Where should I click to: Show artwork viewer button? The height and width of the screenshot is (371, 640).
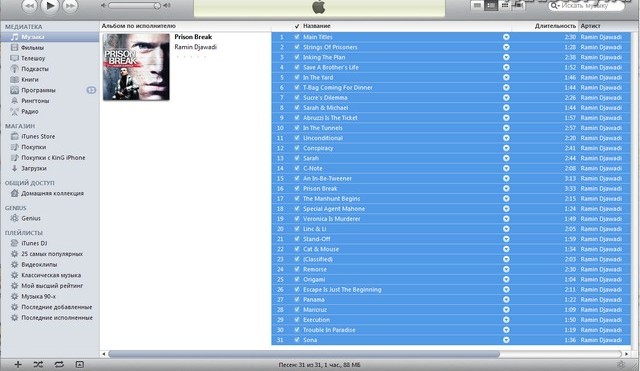[80, 364]
